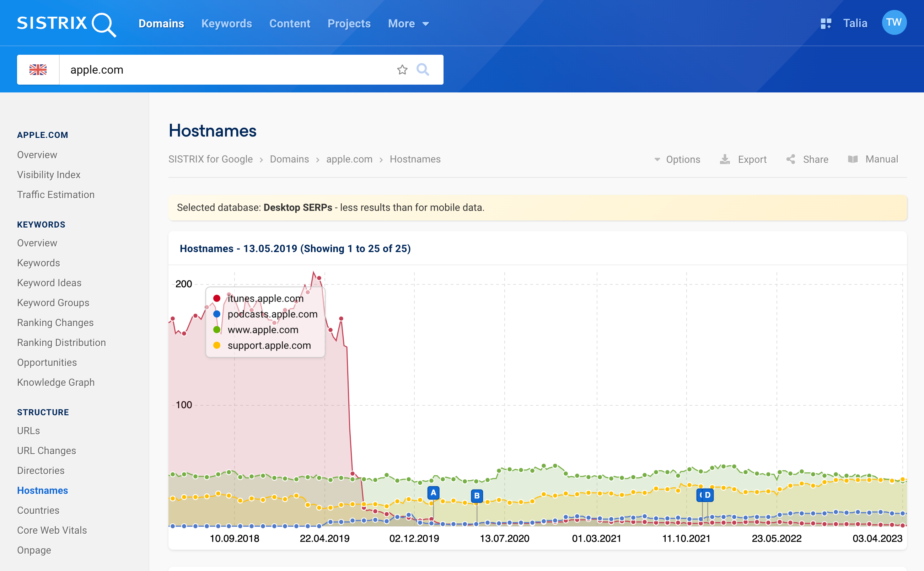The image size is (924, 571).
Task: Open the apps grid icon beside Talia
Action: (826, 23)
